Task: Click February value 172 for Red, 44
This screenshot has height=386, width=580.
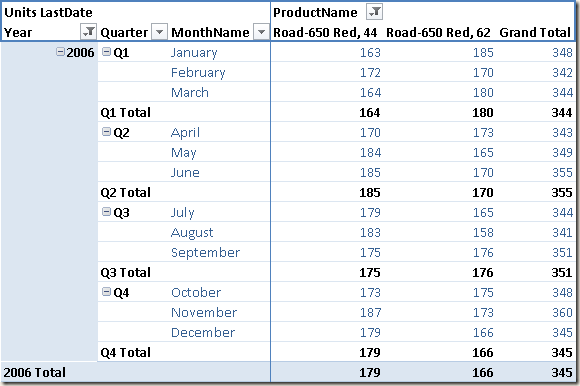Action: 370,72
